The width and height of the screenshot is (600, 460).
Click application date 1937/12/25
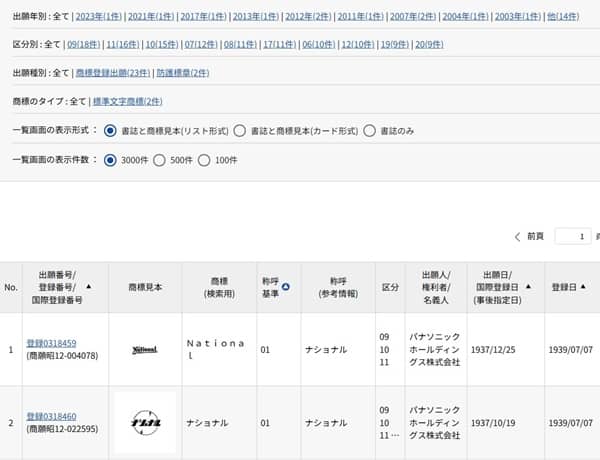493,350
